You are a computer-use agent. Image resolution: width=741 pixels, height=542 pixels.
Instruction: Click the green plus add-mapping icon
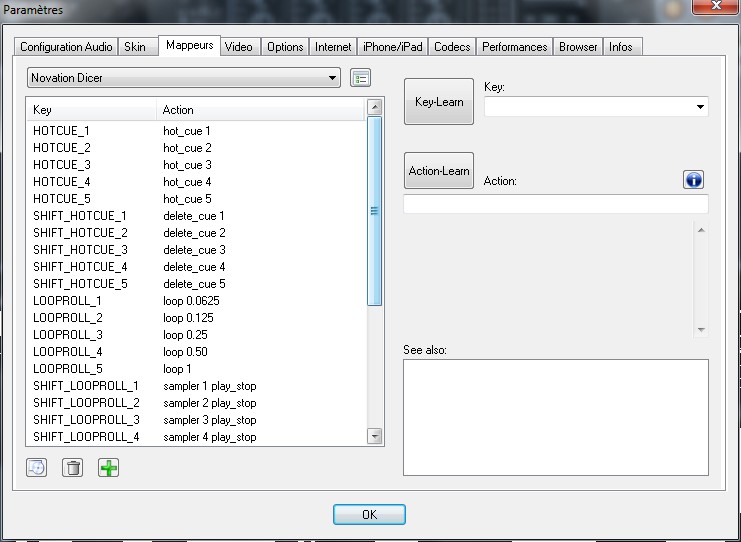coord(108,467)
